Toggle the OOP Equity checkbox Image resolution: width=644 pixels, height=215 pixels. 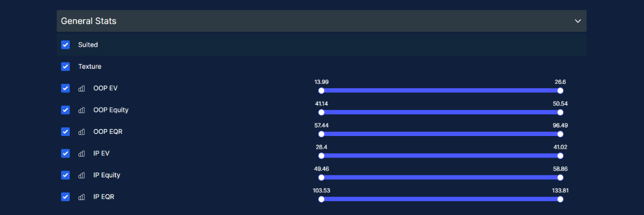pos(65,110)
